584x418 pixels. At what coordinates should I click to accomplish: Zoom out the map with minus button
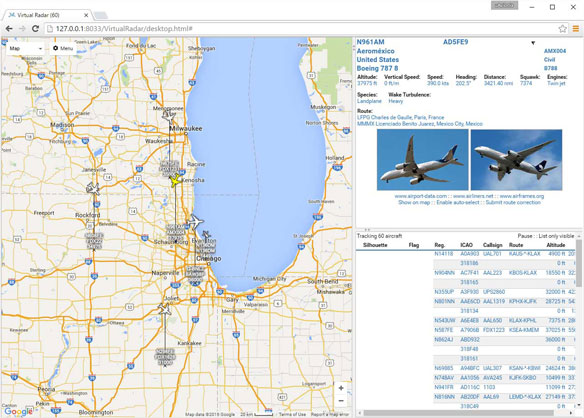341,401
